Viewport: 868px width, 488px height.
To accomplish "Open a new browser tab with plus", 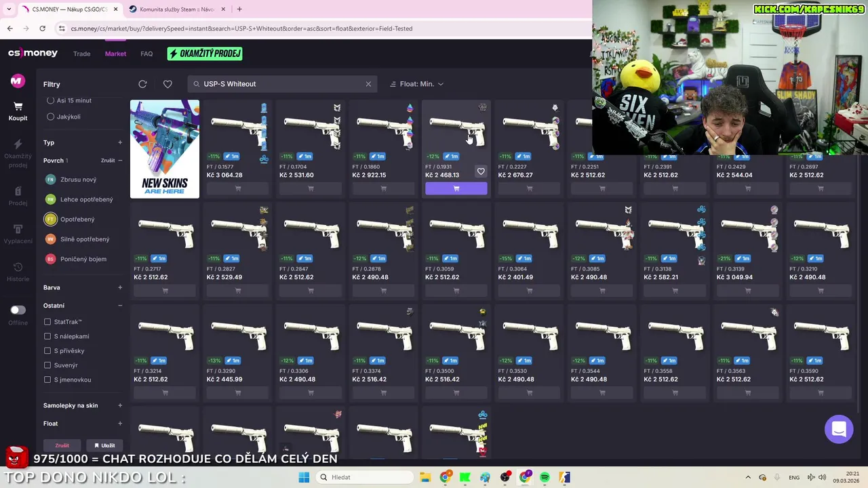I will pyautogui.click(x=239, y=9).
